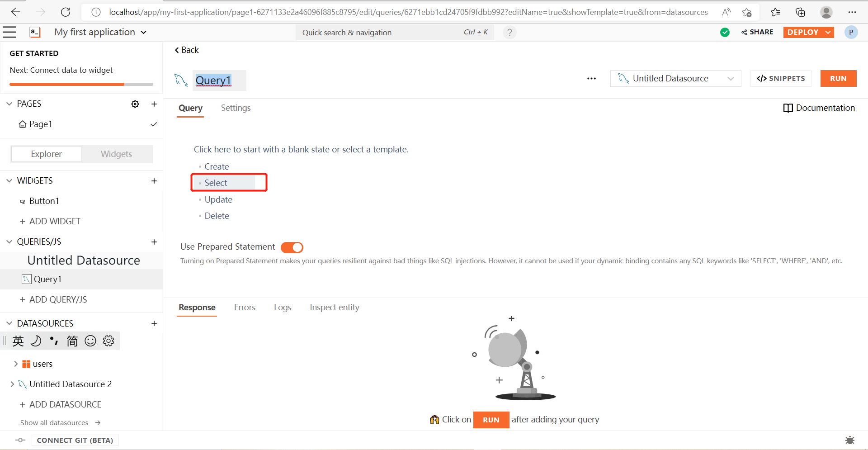
Task: Click the pages settings gear icon
Action: [x=135, y=104]
